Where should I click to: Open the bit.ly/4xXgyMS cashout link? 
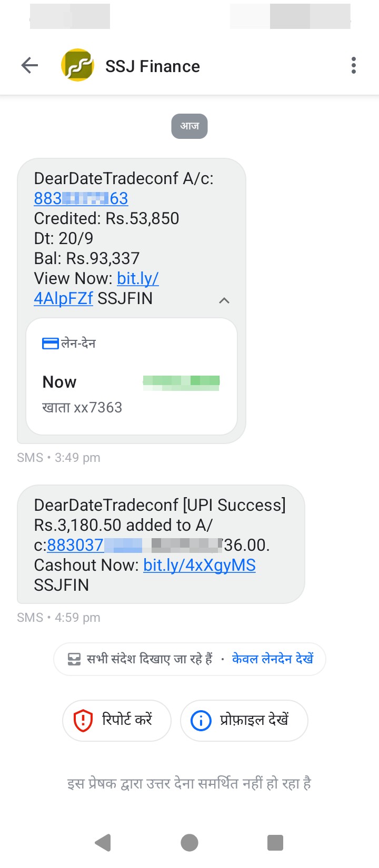click(200, 565)
